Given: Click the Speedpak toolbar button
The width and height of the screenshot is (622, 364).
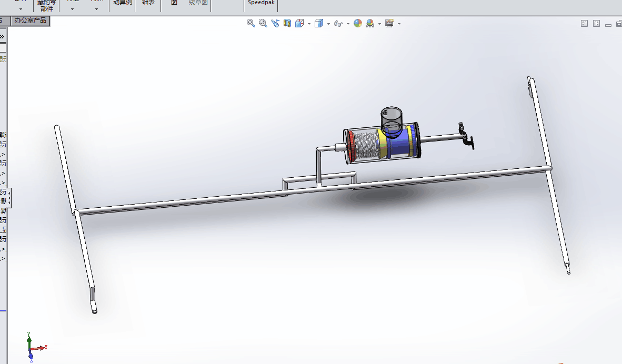Looking at the screenshot, I should [x=261, y=3].
